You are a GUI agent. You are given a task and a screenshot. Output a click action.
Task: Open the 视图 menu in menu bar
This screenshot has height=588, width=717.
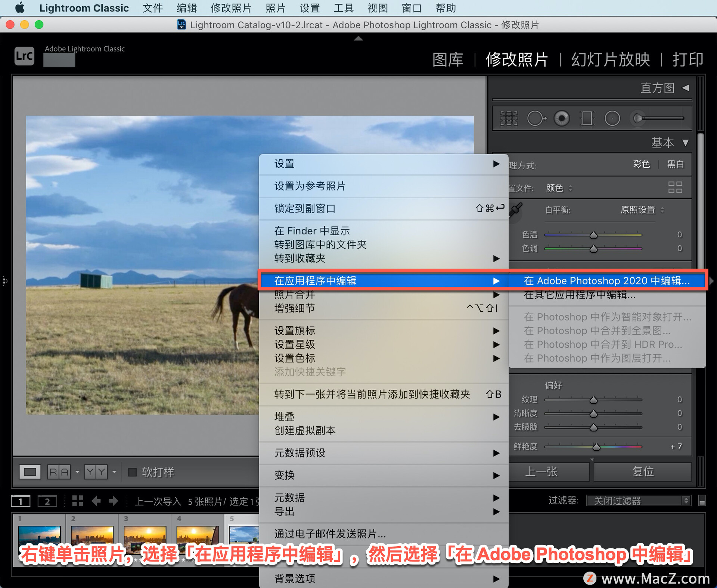point(378,8)
